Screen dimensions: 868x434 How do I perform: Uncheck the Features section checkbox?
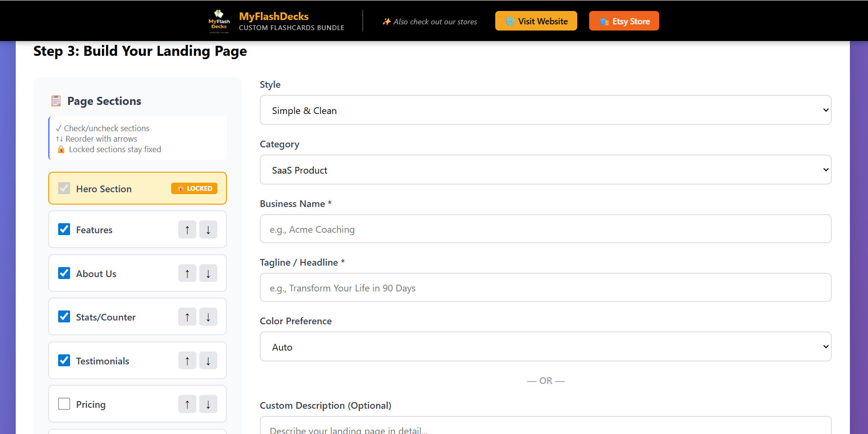click(x=64, y=229)
